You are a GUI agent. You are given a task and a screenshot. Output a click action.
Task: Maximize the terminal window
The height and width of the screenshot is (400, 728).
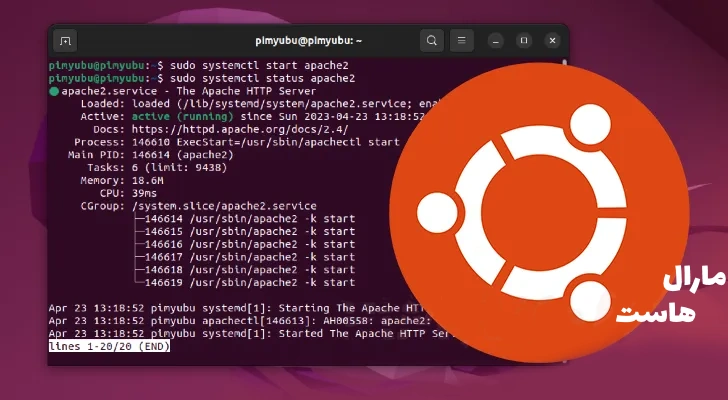523,41
